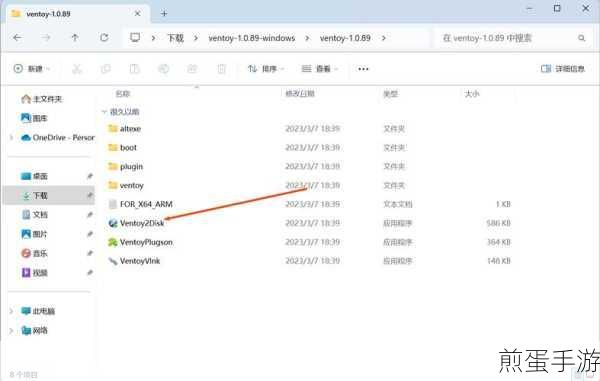This screenshot has height=381, width=600.
Task: Click the 下载 breadcrumb segment
Action: (175, 38)
